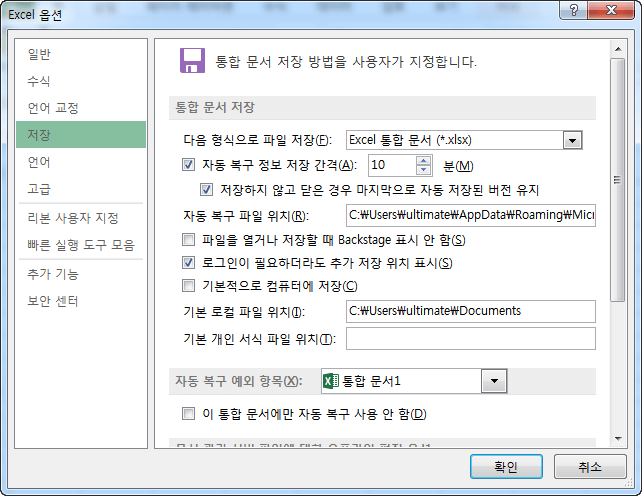Open the 언어 교정 options category

coord(81,108)
